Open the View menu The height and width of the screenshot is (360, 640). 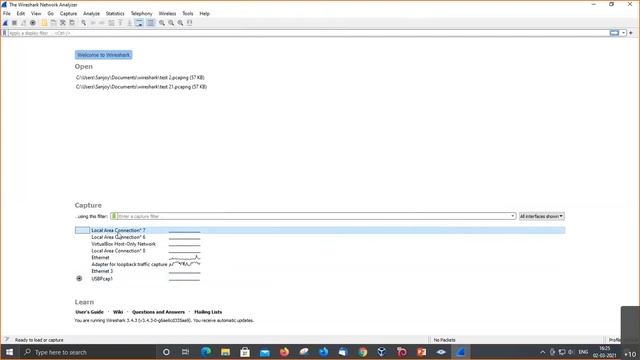pos(36,13)
